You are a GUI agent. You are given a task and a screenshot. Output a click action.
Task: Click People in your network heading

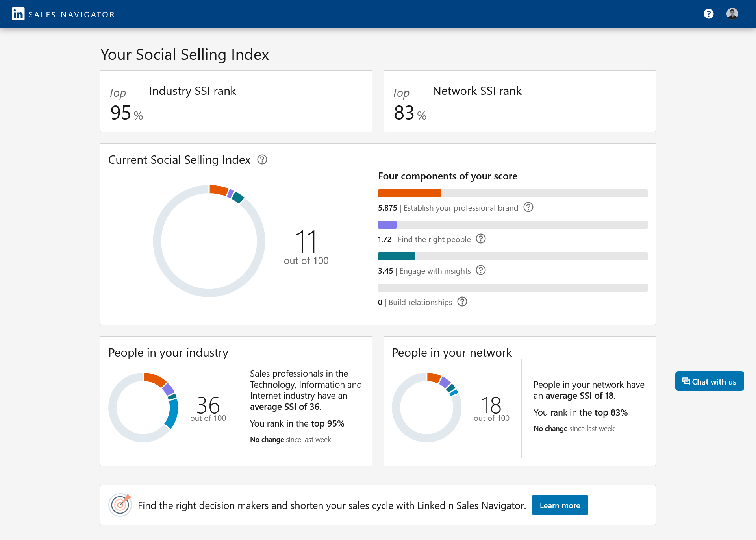pos(452,353)
